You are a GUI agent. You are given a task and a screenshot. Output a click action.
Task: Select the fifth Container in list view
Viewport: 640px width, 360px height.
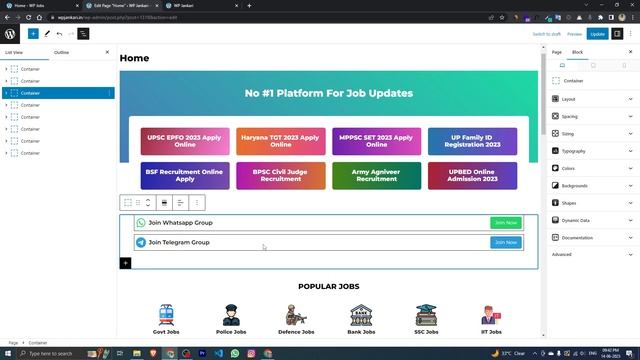(x=58, y=117)
